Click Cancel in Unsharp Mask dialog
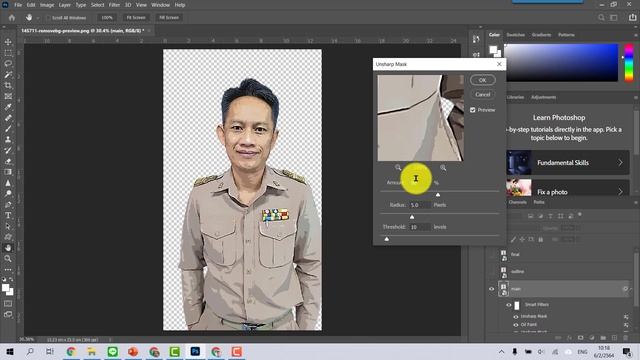Screen dimensions: 640x360 coord(482,94)
